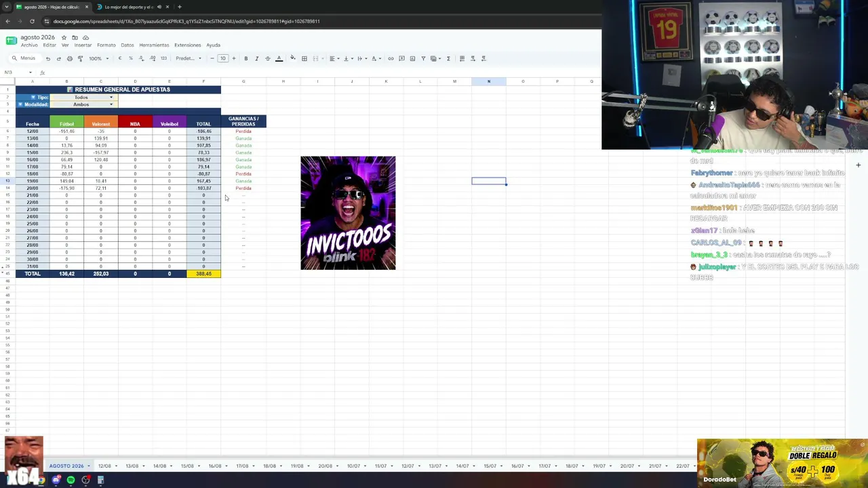
Task: Open the fill color bucket
Action: [293, 58]
